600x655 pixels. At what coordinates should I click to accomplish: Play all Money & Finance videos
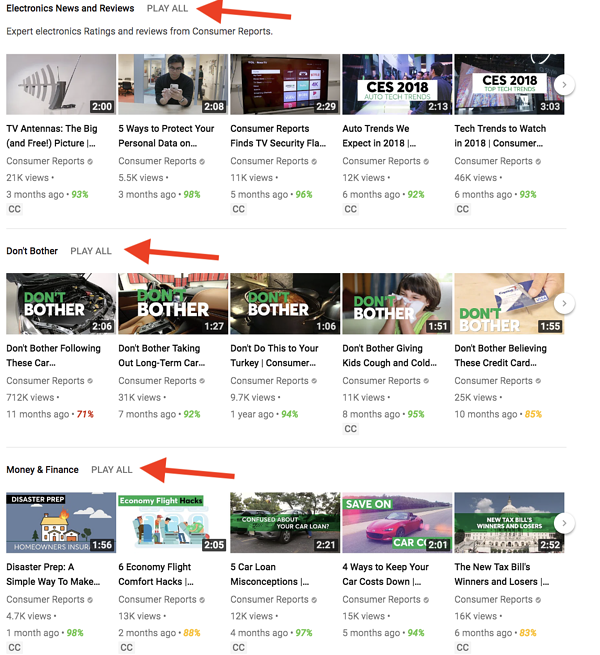point(112,470)
